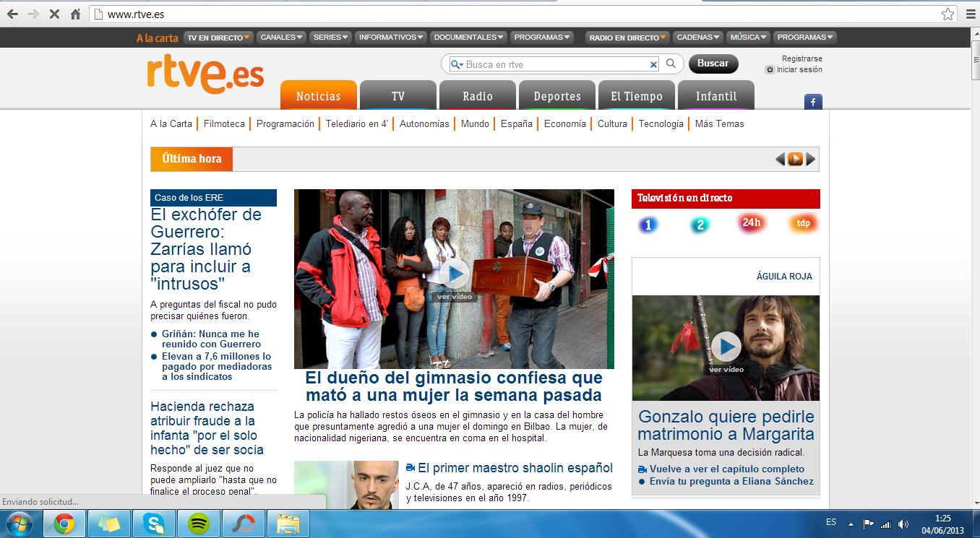Click the magnifier icon beside search box
The height and width of the screenshot is (538, 980).
pyautogui.click(x=671, y=64)
